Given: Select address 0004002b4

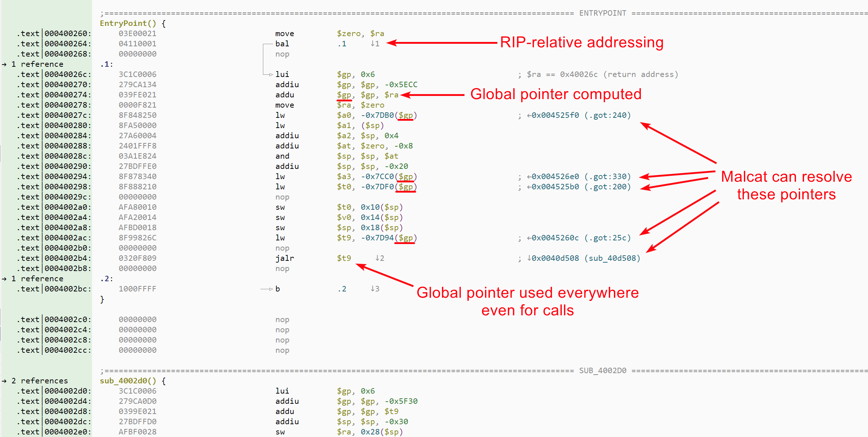Looking at the screenshot, I should coord(68,258).
